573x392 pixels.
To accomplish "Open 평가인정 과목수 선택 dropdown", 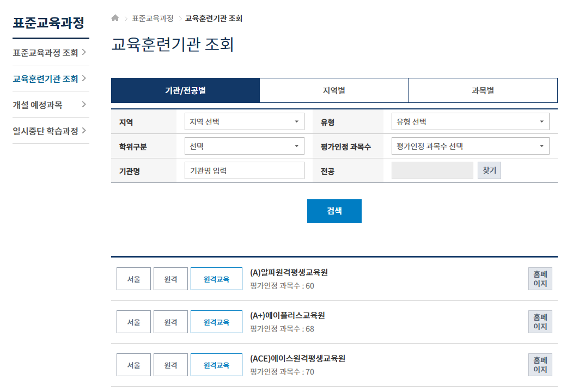I will tap(470, 146).
